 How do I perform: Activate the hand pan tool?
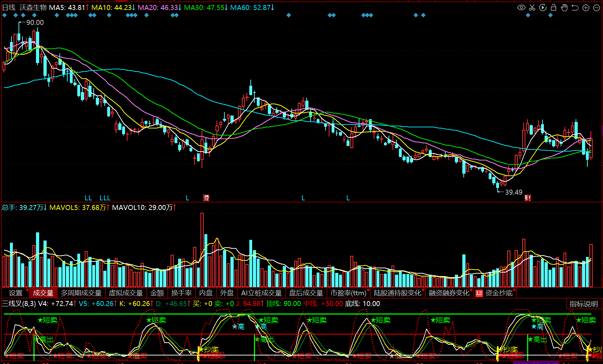pyautogui.click(x=564, y=7)
